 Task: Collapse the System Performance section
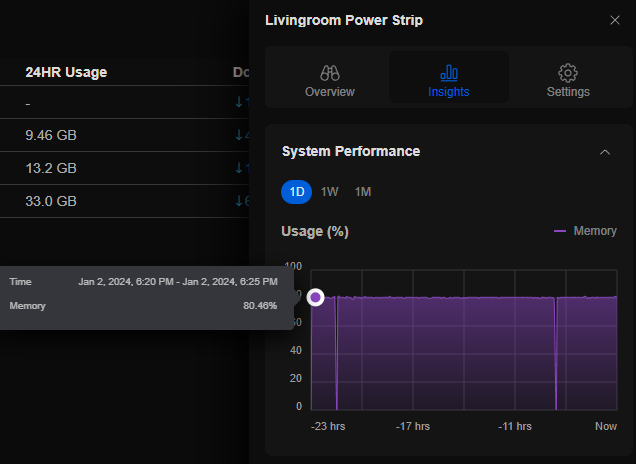(x=604, y=152)
